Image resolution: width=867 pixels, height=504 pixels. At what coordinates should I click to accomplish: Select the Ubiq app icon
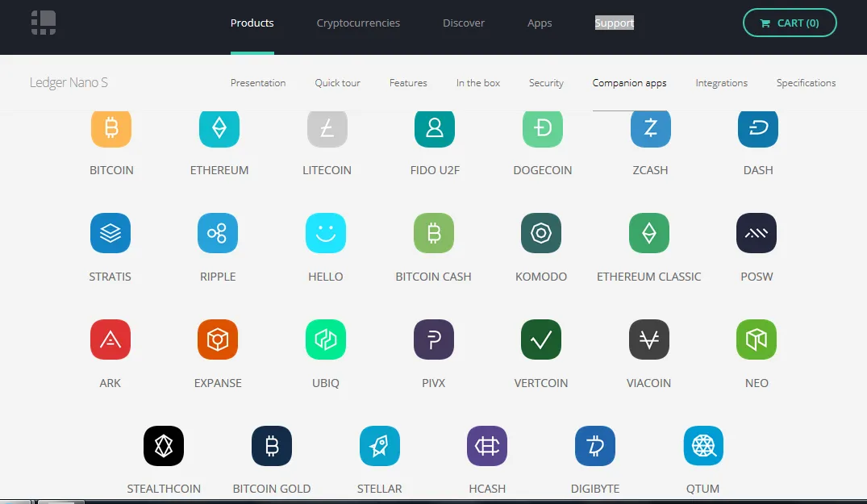(x=326, y=339)
